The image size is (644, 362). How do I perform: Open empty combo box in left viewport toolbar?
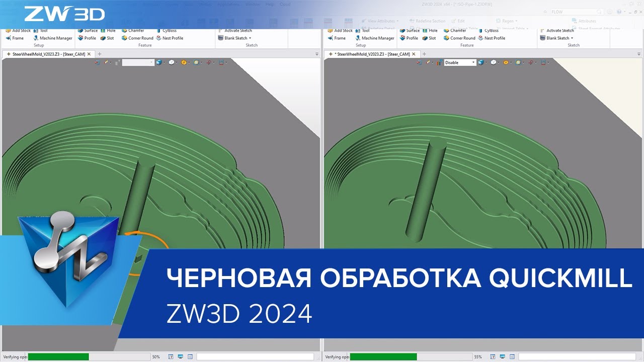coord(138,62)
